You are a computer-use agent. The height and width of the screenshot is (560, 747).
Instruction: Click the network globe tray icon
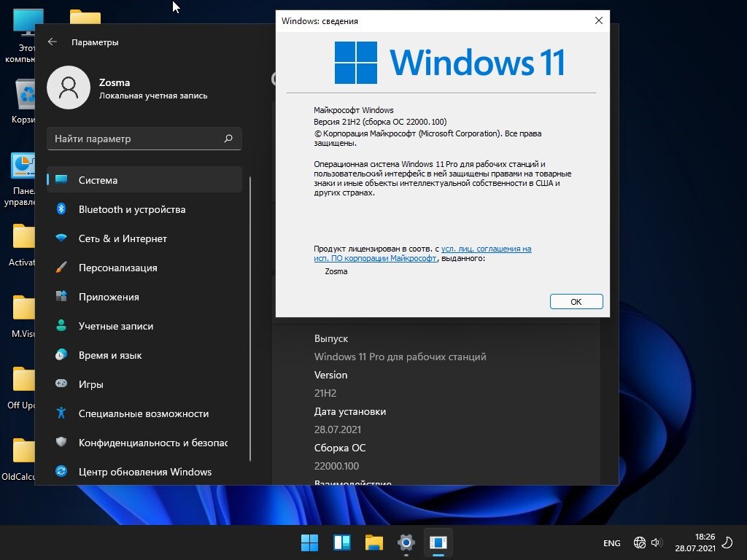click(640, 542)
